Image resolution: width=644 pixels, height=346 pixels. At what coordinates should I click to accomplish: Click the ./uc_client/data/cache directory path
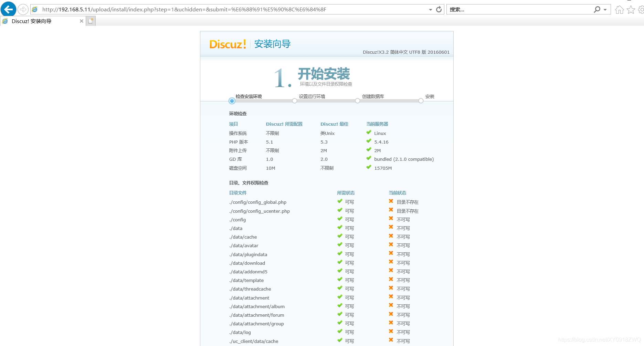click(x=254, y=341)
